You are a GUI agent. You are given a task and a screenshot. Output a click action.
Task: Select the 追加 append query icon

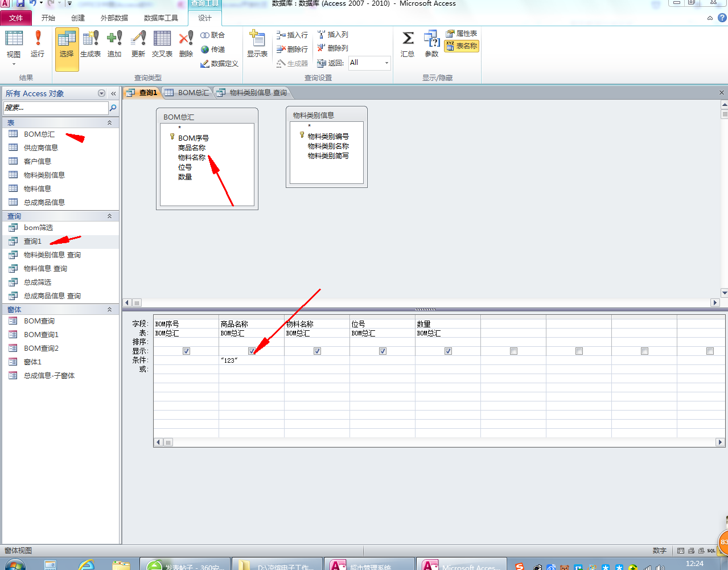pos(114,44)
